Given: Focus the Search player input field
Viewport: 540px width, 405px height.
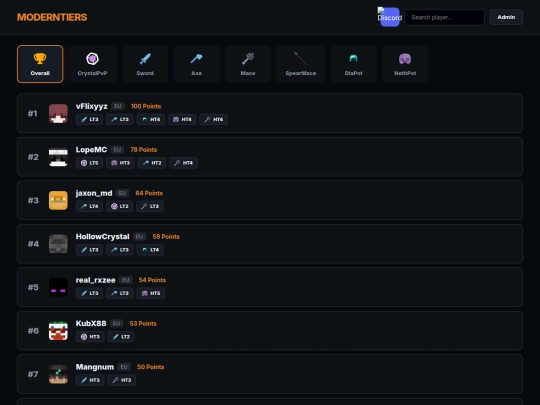Looking at the screenshot, I should (444, 17).
